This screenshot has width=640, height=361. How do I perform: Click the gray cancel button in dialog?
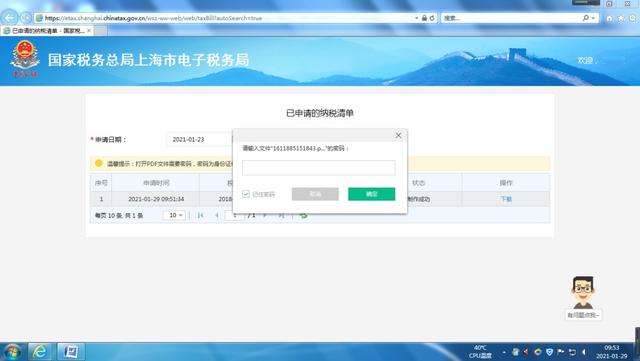315,194
